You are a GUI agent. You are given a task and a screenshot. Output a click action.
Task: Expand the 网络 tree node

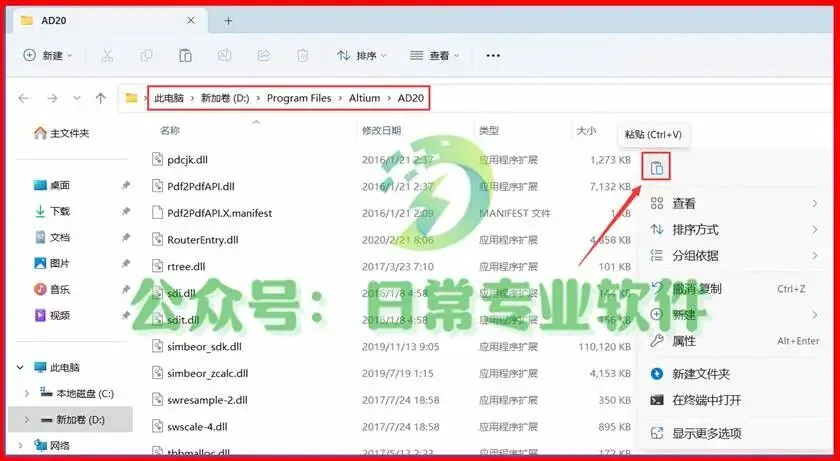click(20, 445)
